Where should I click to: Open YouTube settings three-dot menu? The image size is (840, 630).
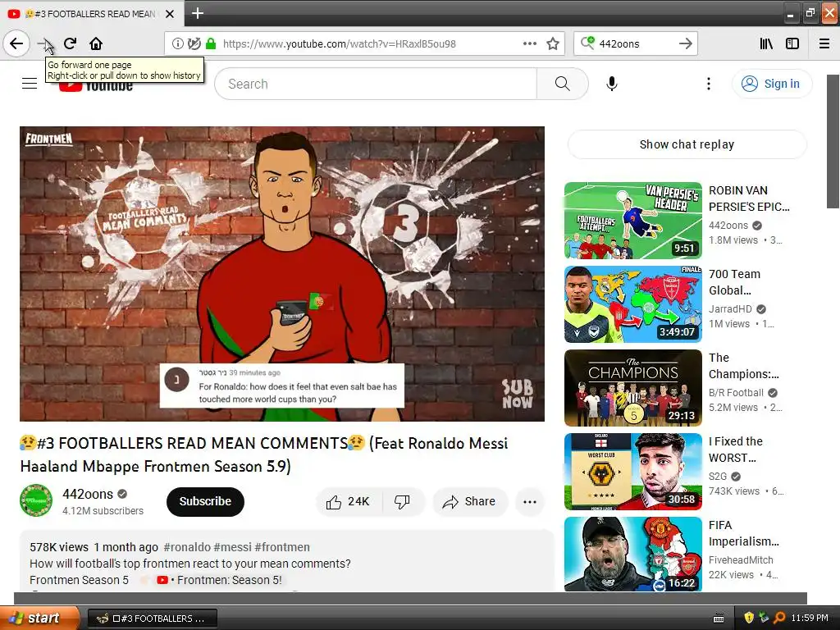pyautogui.click(x=708, y=84)
